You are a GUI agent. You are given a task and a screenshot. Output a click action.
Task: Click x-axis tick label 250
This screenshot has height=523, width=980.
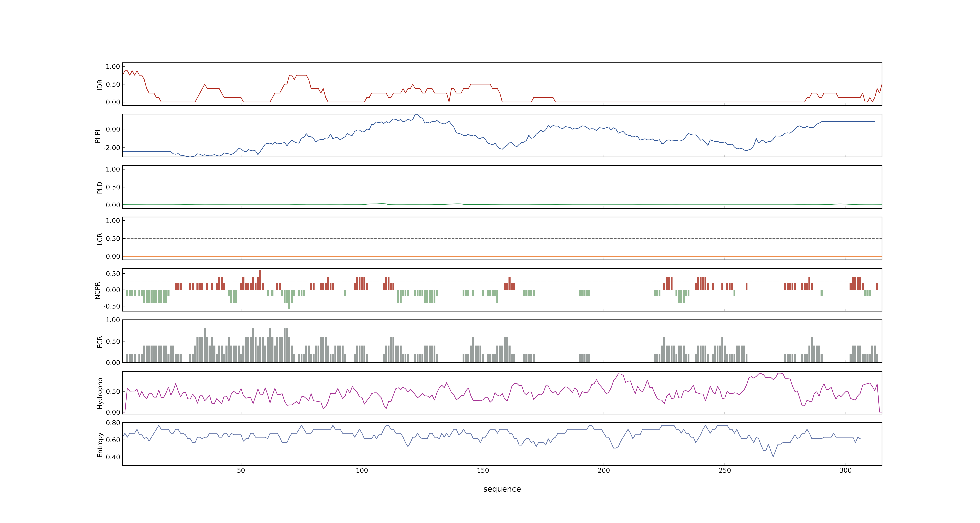click(x=725, y=470)
